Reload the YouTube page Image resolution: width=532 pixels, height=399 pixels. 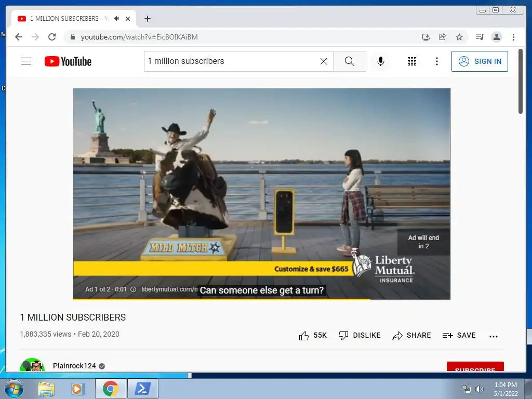pos(52,37)
